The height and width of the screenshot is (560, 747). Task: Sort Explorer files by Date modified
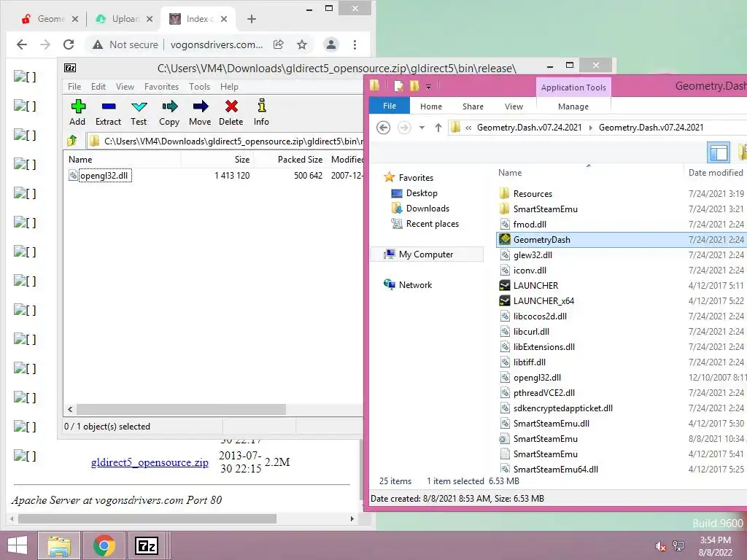click(x=715, y=172)
